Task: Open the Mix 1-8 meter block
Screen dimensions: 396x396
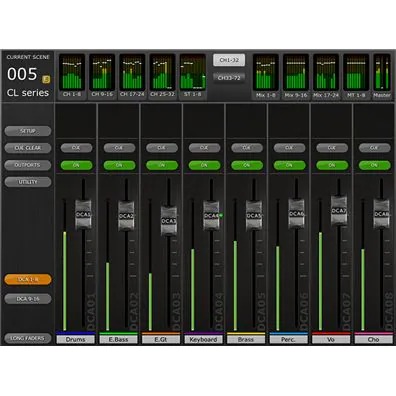Action: tap(266, 76)
